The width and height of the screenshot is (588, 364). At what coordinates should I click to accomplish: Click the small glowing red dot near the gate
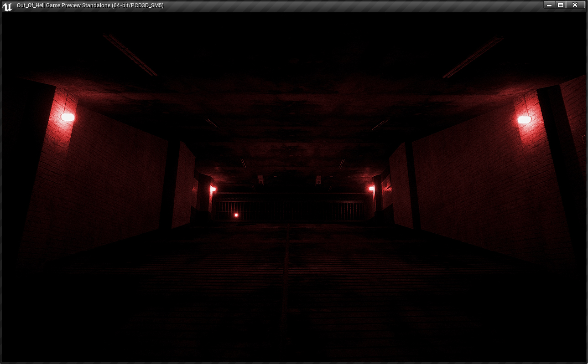(x=236, y=215)
